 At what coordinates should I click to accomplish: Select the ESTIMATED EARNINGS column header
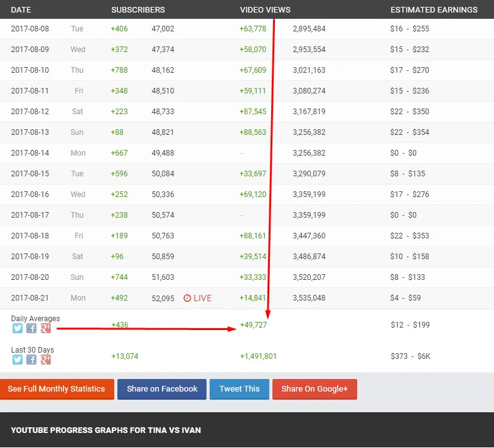434,10
